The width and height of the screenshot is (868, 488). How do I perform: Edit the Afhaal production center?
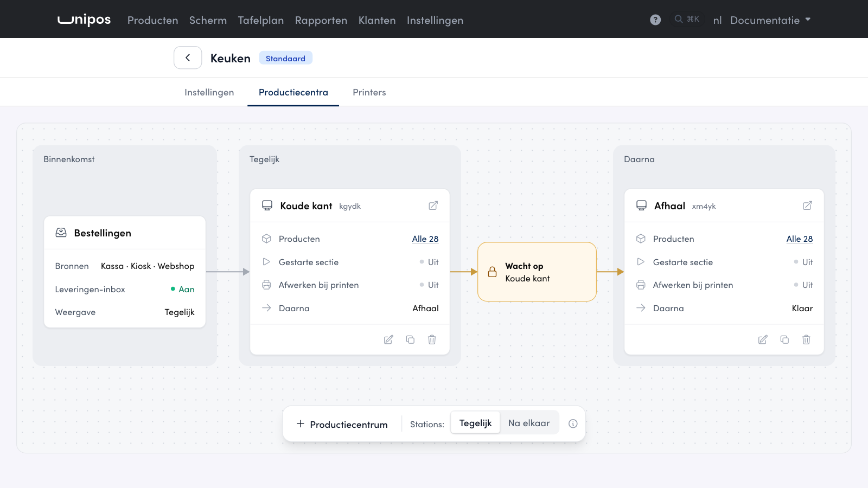(763, 339)
